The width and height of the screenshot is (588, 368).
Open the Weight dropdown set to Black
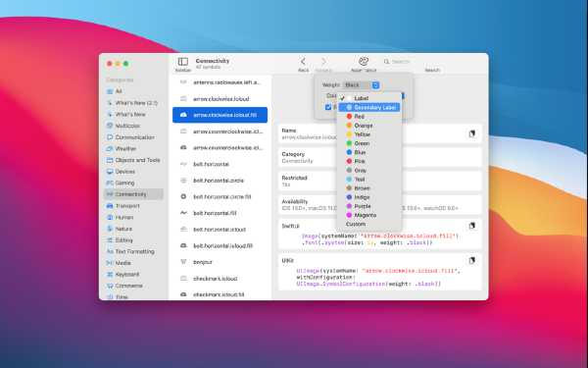[361, 85]
